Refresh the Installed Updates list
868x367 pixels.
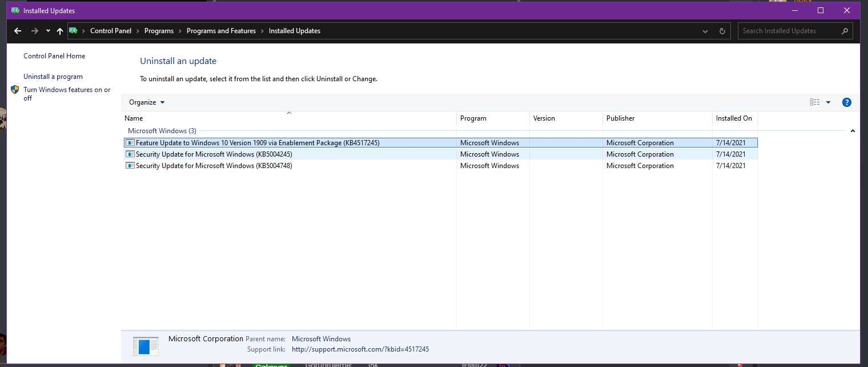(722, 31)
